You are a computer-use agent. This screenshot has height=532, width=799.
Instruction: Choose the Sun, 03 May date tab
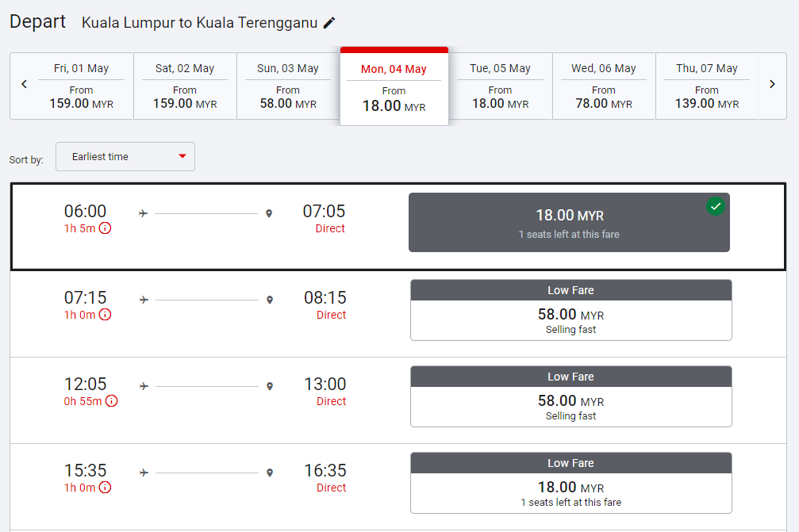(287, 86)
